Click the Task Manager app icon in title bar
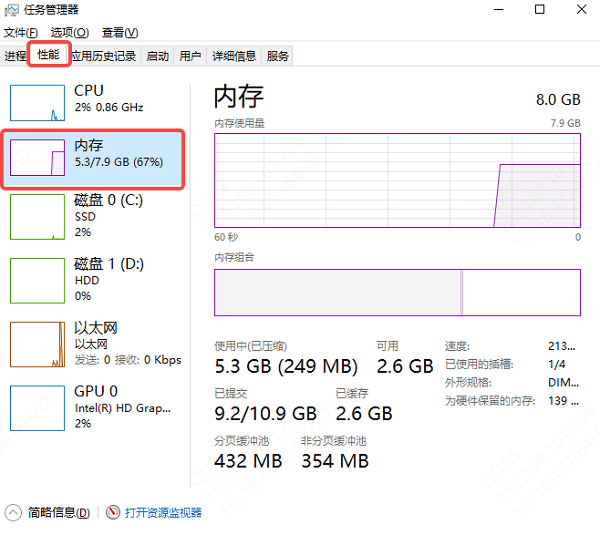600x535 pixels. (12, 11)
